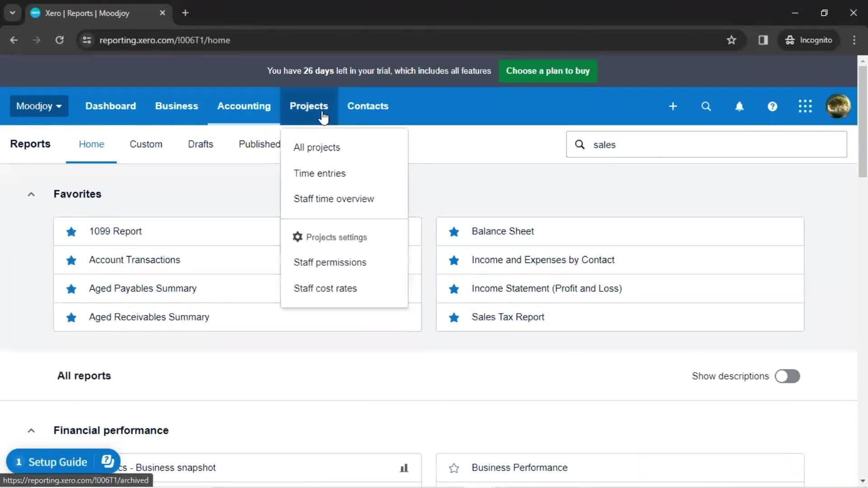Click the page vertical scrollbar
Screen dimensions: 868x488
click(862, 122)
